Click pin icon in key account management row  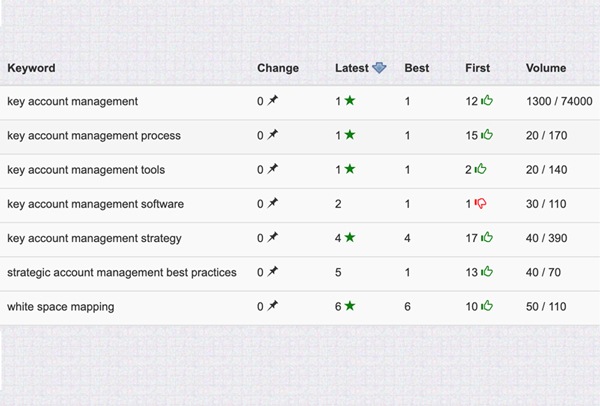(272, 100)
